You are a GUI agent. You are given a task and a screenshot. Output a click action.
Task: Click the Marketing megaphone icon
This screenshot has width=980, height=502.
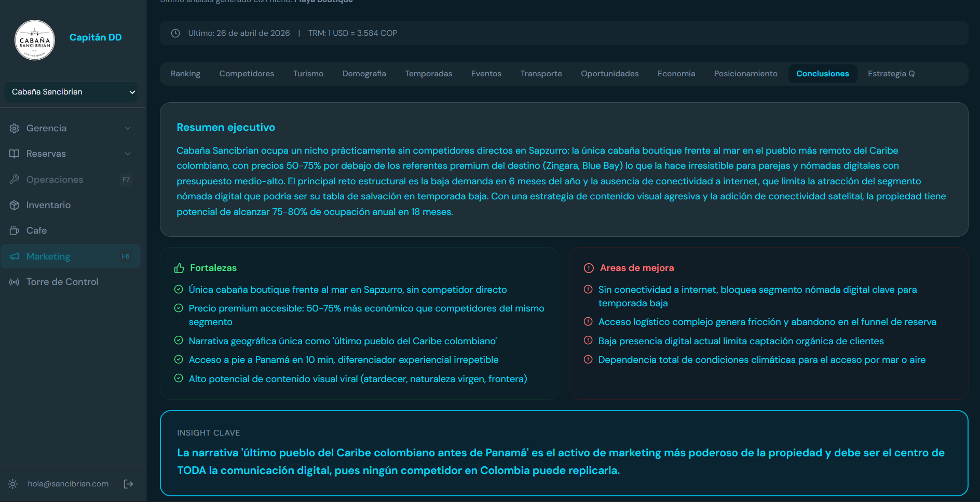click(15, 256)
